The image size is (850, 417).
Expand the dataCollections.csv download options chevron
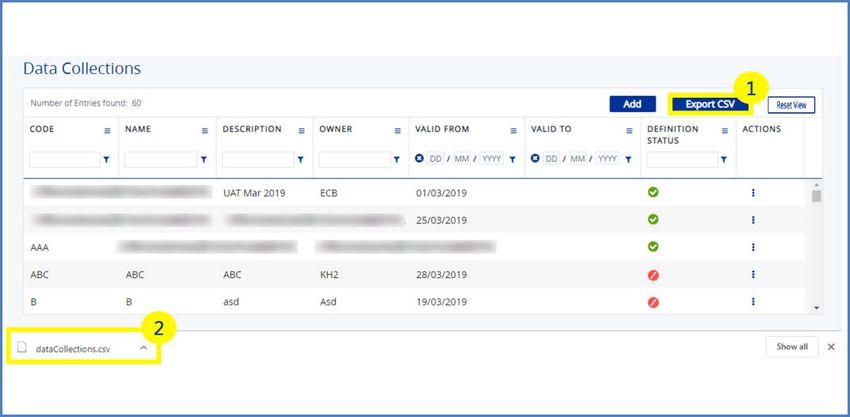coord(143,348)
